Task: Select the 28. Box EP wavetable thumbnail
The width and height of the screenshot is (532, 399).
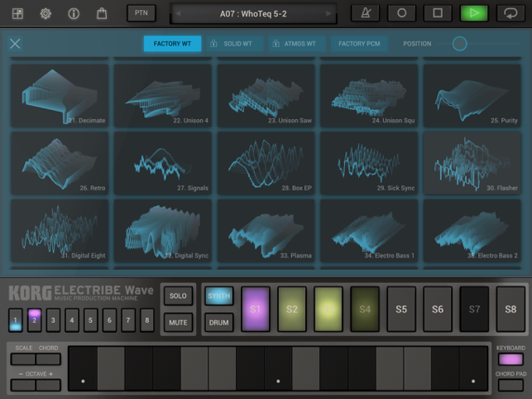Action: [x=266, y=163]
